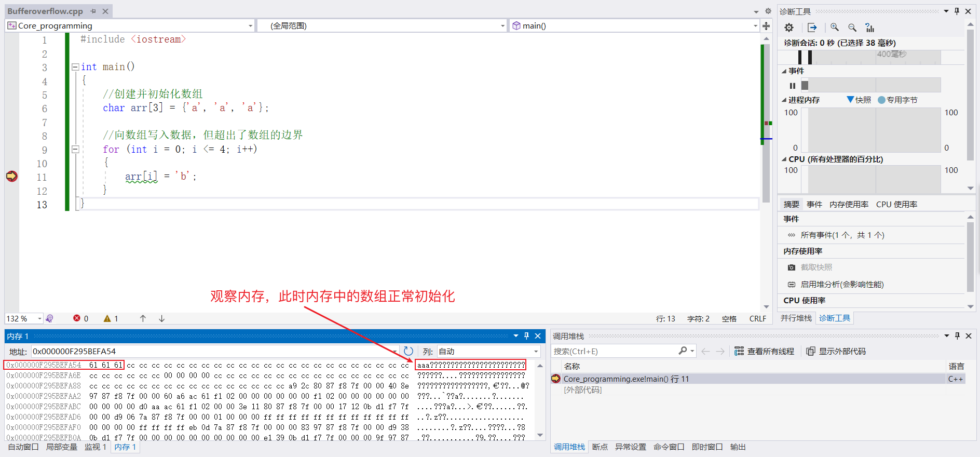
Task: Click 截取快照 link
Action: (816, 267)
